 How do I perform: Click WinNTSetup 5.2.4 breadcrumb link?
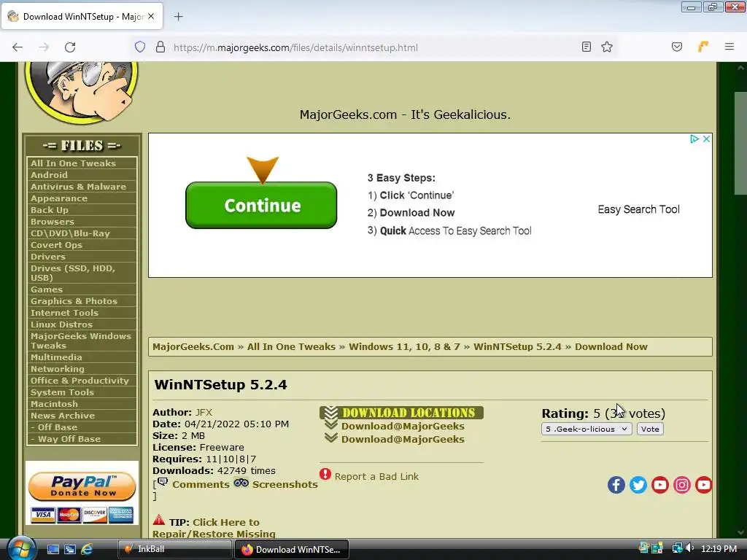(x=517, y=346)
